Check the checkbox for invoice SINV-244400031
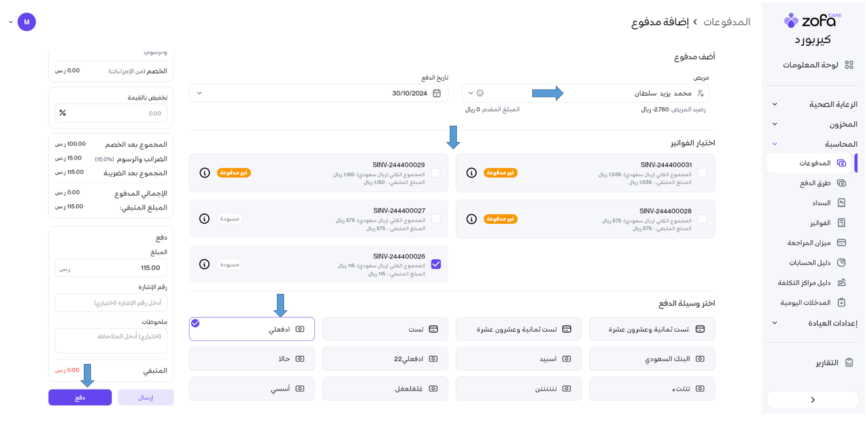 [x=702, y=173]
